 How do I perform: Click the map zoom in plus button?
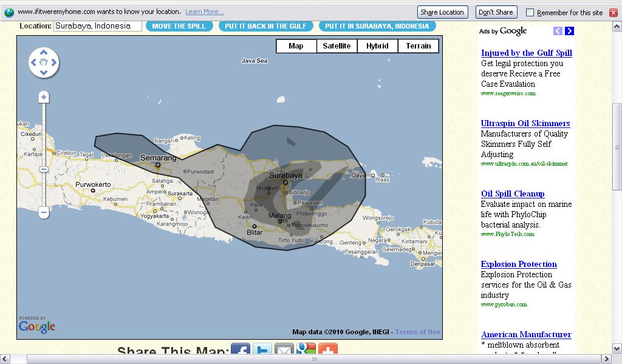[x=44, y=98]
